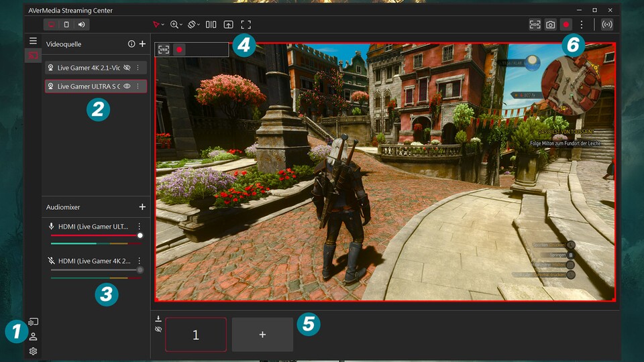This screenshot has height=362, width=644.
Task: Open options for HDMI Live Gamer ULT audio
Action: 140,226
